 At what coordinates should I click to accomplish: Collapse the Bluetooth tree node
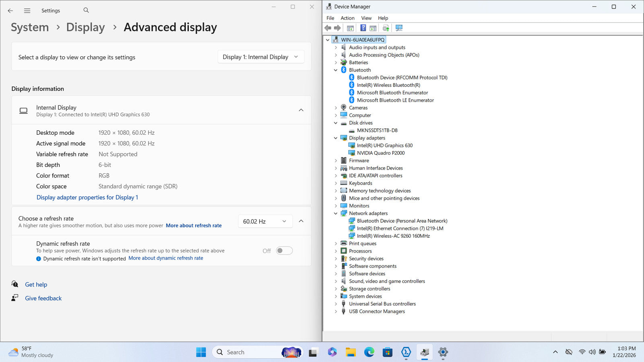(336, 70)
